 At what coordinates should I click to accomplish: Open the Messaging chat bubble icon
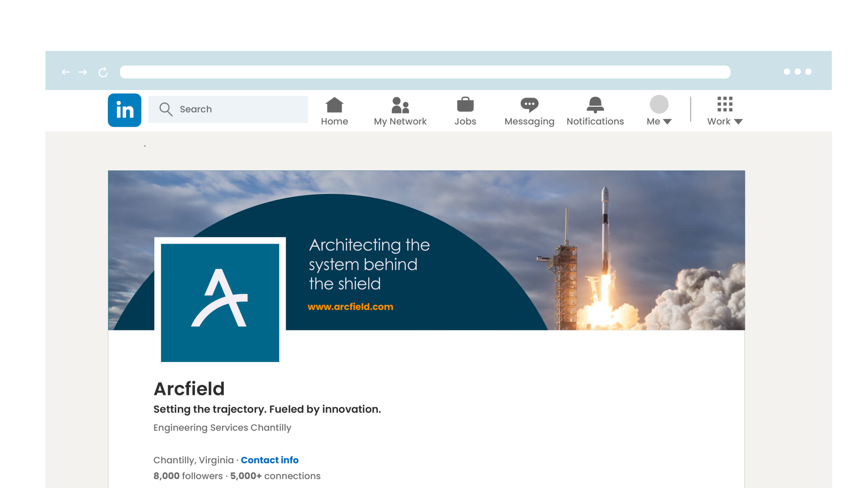pyautogui.click(x=529, y=105)
